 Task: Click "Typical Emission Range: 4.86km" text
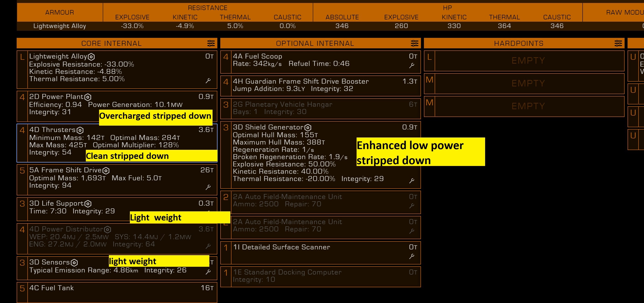click(84, 270)
